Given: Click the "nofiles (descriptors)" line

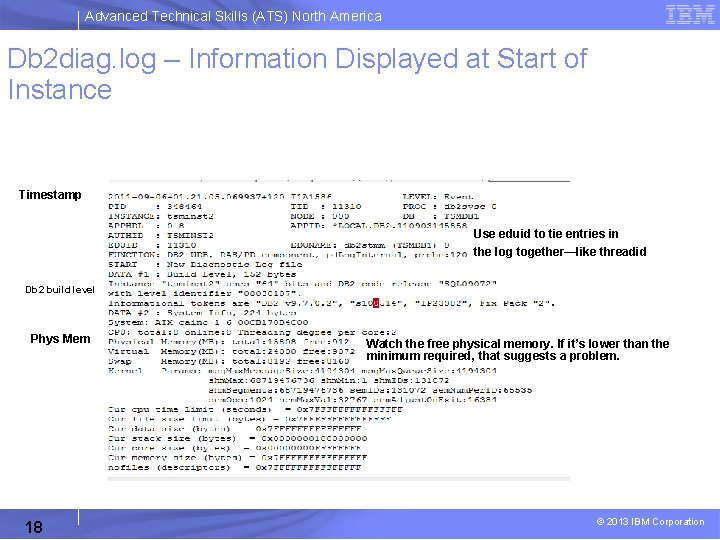Looking at the screenshot, I should point(235,467).
